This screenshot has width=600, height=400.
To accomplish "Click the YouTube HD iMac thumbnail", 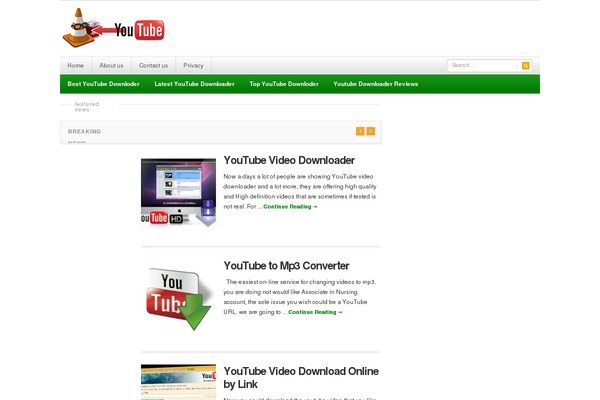I will pyautogui.click(x=178, y=193).
